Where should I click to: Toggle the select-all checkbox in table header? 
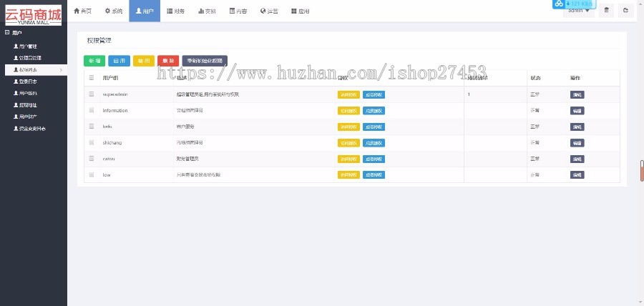coord(91,77)
